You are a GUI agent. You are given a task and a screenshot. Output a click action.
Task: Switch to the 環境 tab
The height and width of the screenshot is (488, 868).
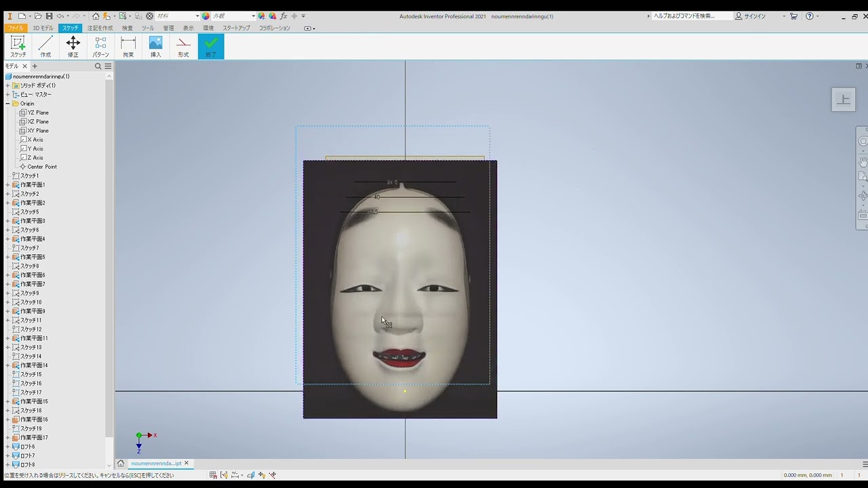[x=208, y=28]
